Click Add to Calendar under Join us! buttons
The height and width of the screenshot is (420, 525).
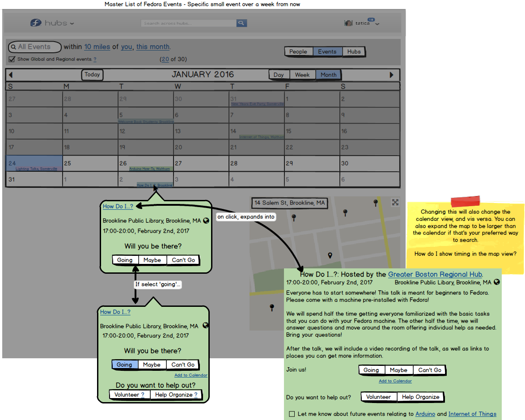coord(395,381)
